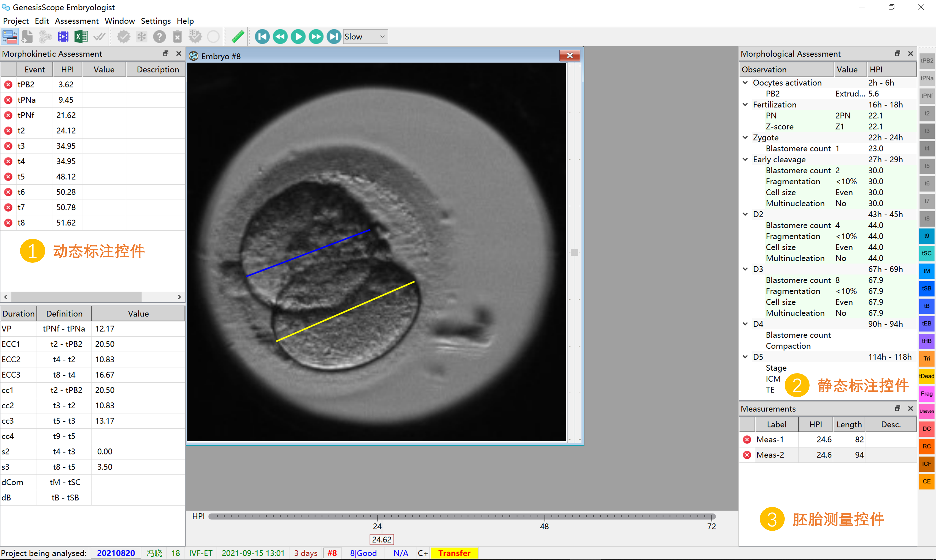Open the Settings menu
This screenshot has height=560, width=936.
point(156,21)
